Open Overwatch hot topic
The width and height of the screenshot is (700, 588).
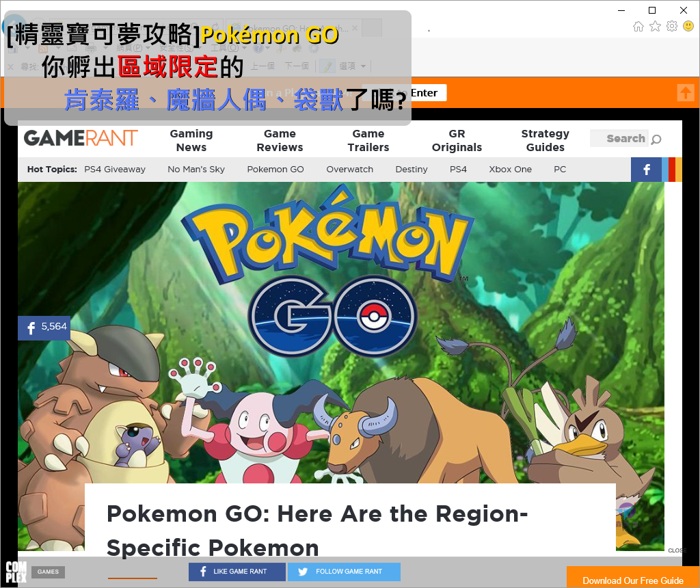pos(349,169)
